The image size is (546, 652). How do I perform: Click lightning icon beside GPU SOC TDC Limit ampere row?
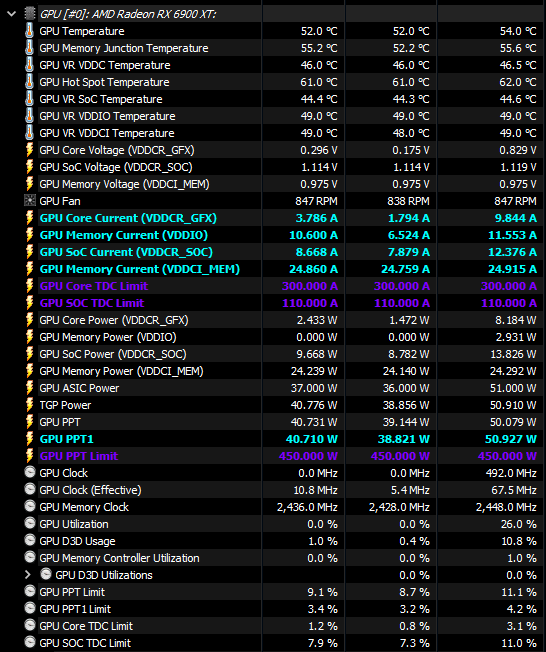click(x=30, y=303)
